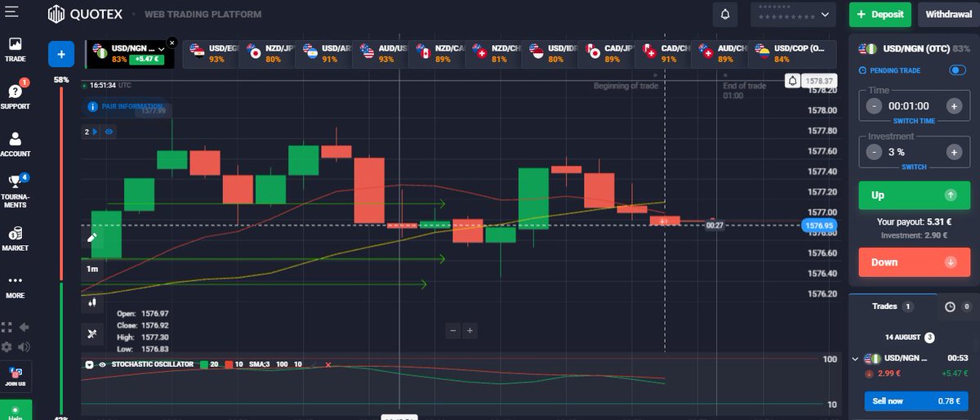Increase trade time with plus
Viewport: 980px width, 420px height.
coord(953,106)
